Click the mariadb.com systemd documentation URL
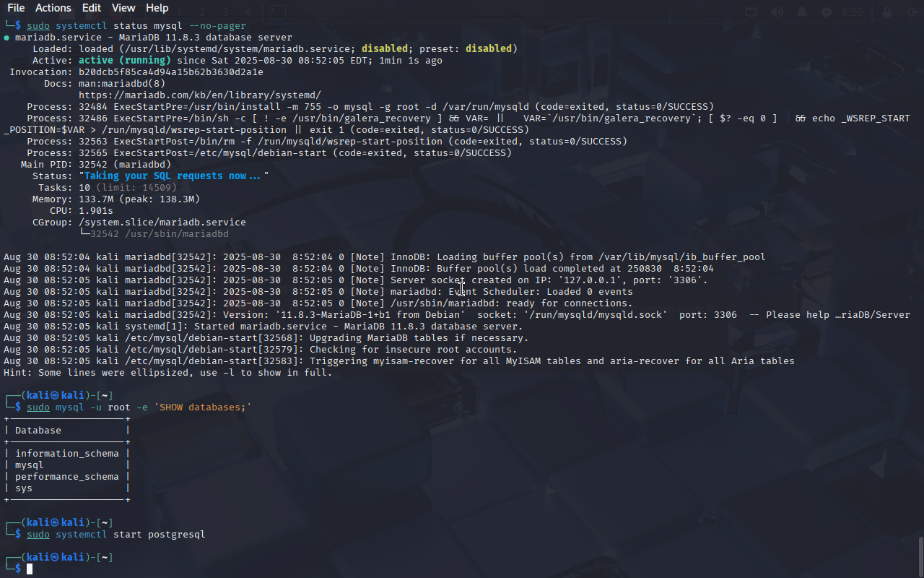Viewport: 924px width, 578px height. pos(200,95)
